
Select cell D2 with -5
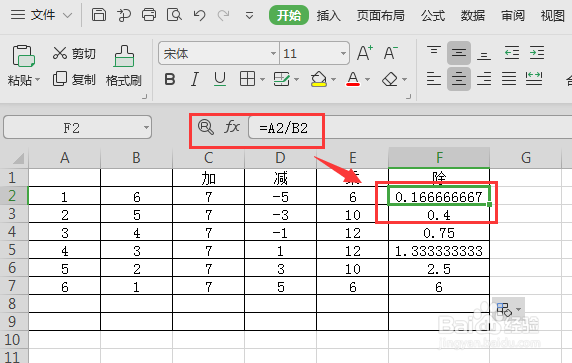281,196
